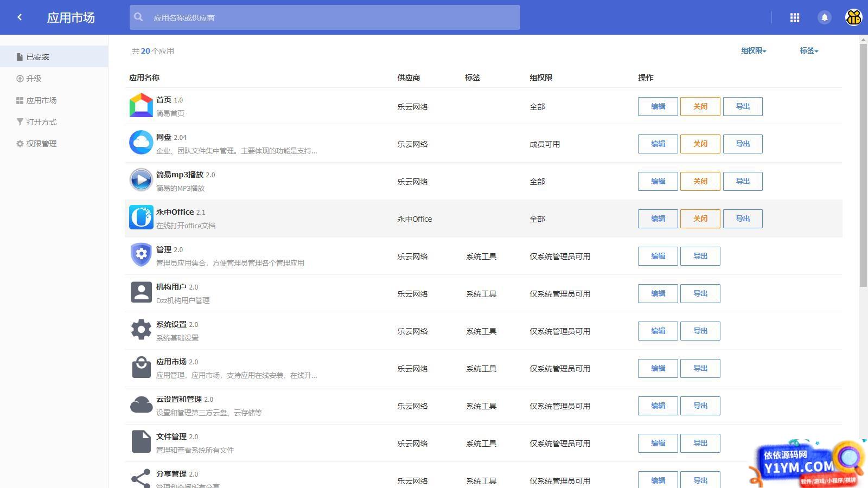868x488 pixels.
Task: Edit the 永中Office app
Action: point(658,219)
